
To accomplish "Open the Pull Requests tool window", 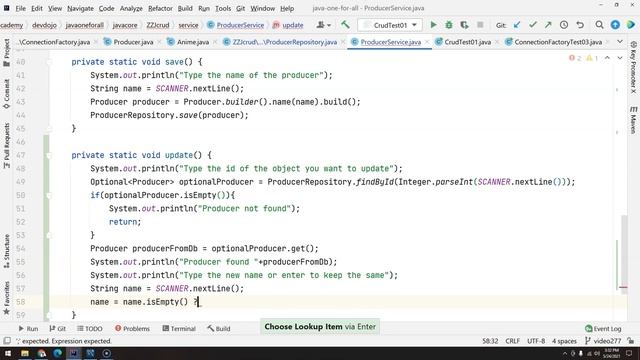I will coord(7,146).
